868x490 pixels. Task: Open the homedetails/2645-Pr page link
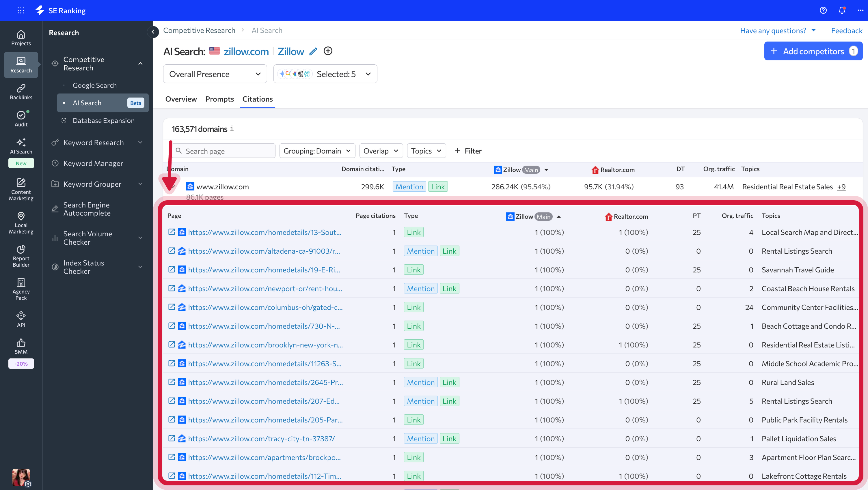click(x=266, y=382)
